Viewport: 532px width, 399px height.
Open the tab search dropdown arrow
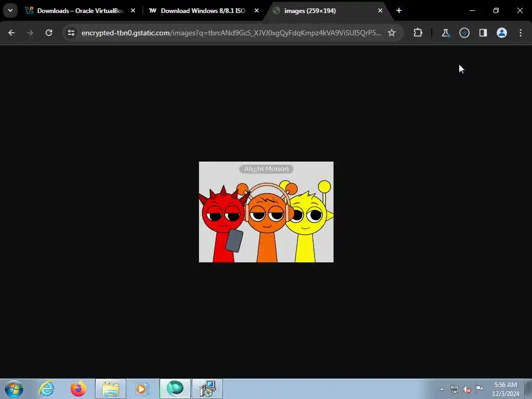point(10,10)
